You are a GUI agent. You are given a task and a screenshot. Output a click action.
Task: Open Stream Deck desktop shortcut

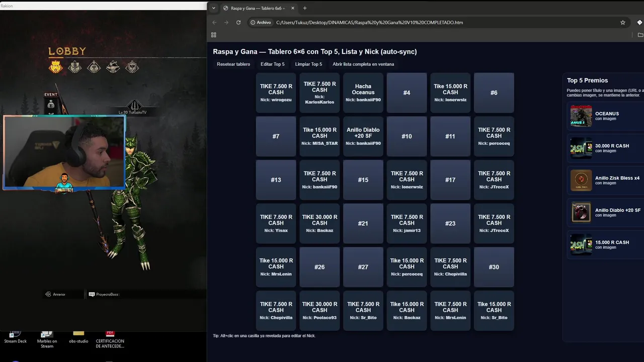[x=15, y=337]
